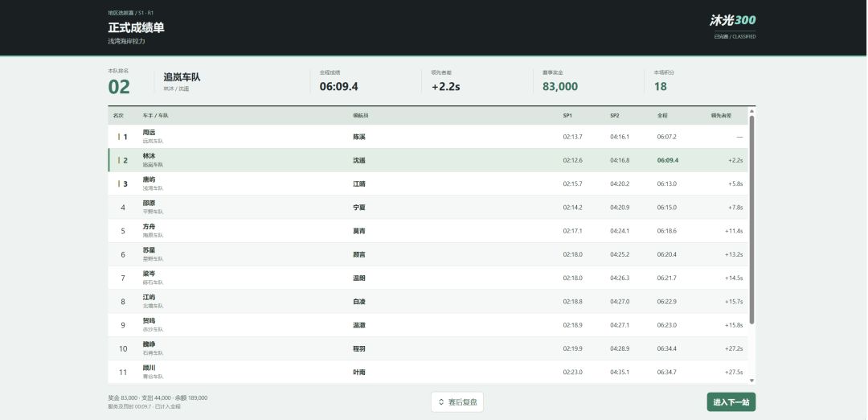Click team rank number 02 in summary
This screenshot has width=868, height=420.
click(x=119, y=87)
